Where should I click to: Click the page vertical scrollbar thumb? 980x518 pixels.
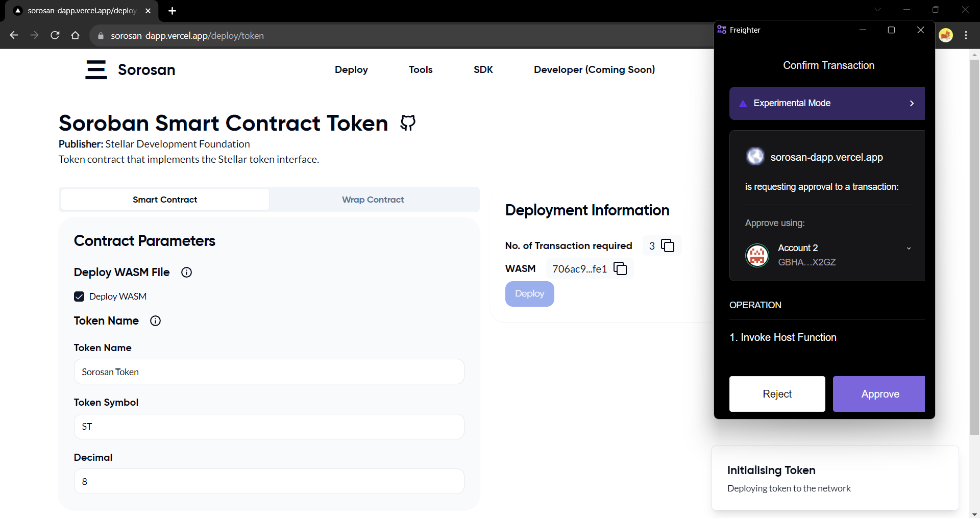coord(974,248)
